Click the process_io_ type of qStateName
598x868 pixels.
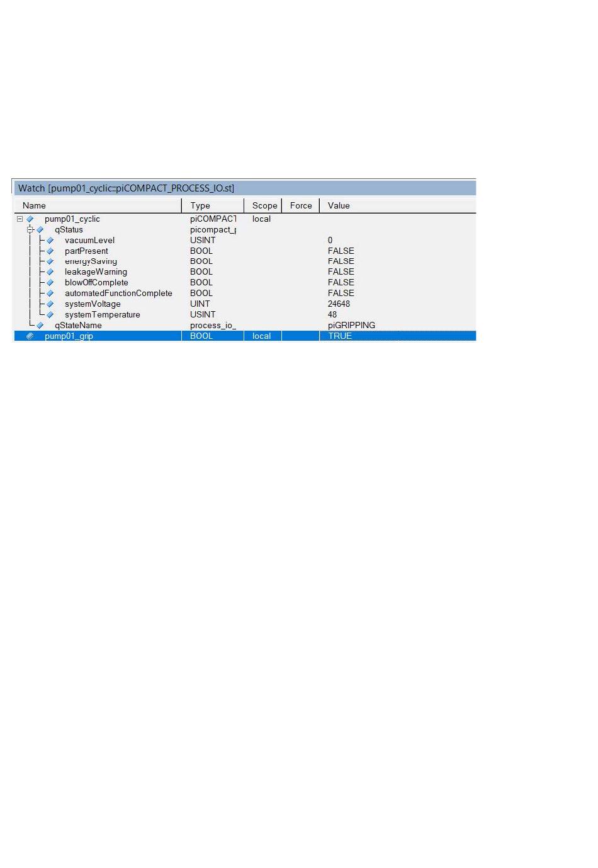[x=213, y=326]
